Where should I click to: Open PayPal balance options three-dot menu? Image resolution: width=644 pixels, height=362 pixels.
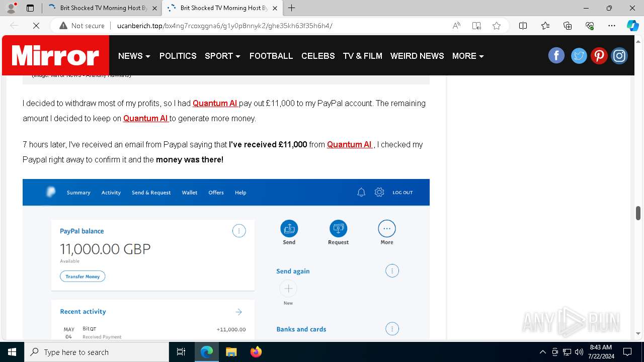(x=239, y=231)
